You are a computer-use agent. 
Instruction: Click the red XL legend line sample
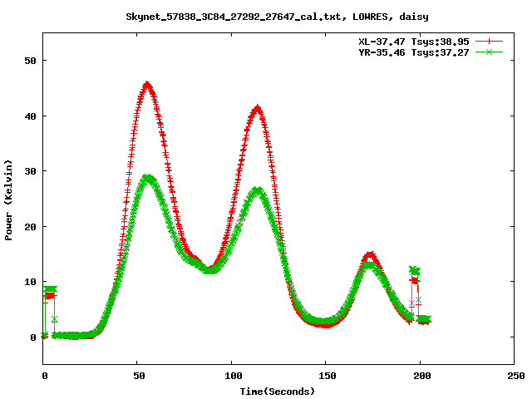pyautogui.click(x=489, y=42)
